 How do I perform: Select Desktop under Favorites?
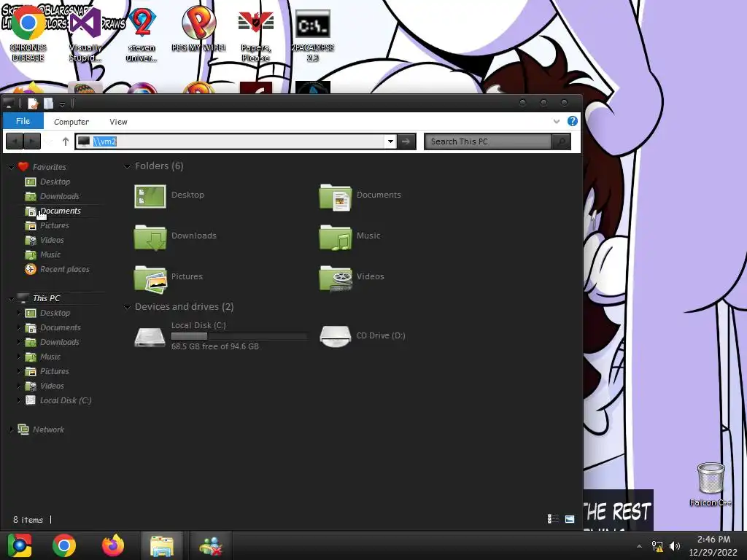coord(55,182)
